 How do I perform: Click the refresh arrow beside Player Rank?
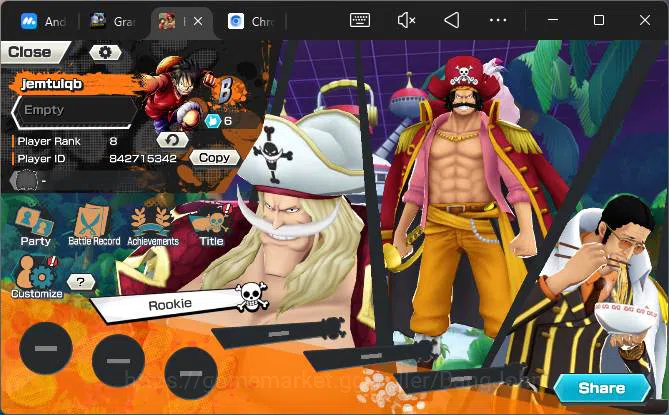[x=172, y=140]
